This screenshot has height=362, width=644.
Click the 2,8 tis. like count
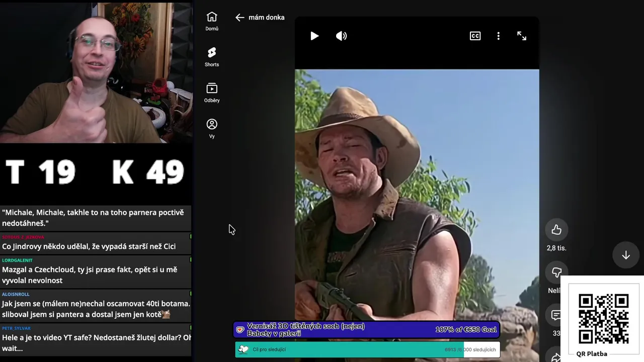[556, 248]
